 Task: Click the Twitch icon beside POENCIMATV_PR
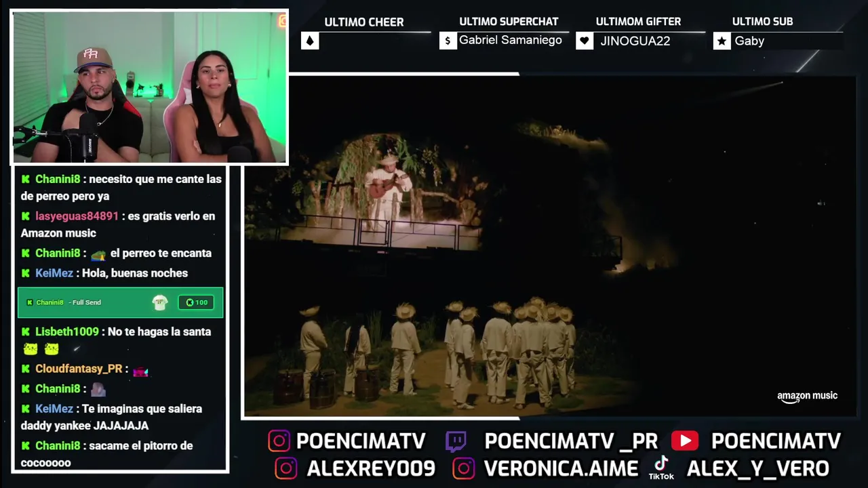click(x=456, y=441)
